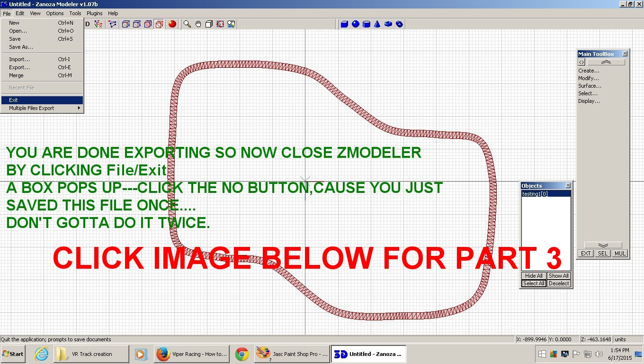Toggle the MUL mode button

tap(619, 254)
